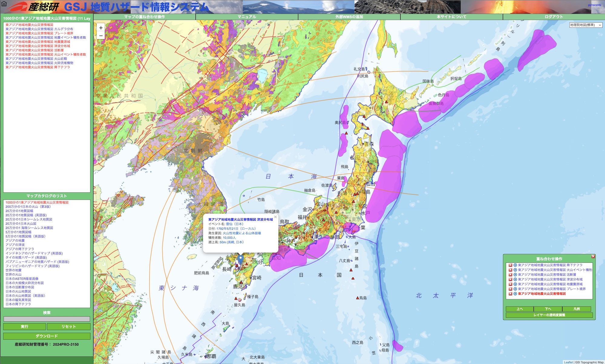Open the 20万分の1 海陸シームレス地質図 catalog

(29, 228)
